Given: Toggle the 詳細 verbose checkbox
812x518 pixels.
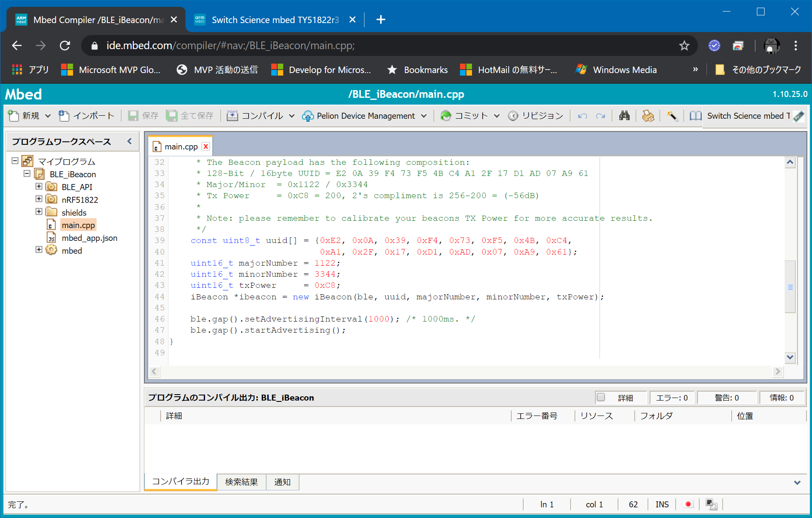Looking at the screenshot, I should click(x=601, y=397).
